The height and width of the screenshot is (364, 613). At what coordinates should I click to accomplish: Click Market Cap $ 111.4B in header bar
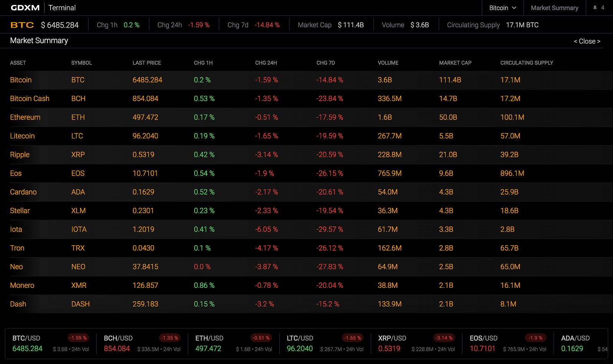331,25
